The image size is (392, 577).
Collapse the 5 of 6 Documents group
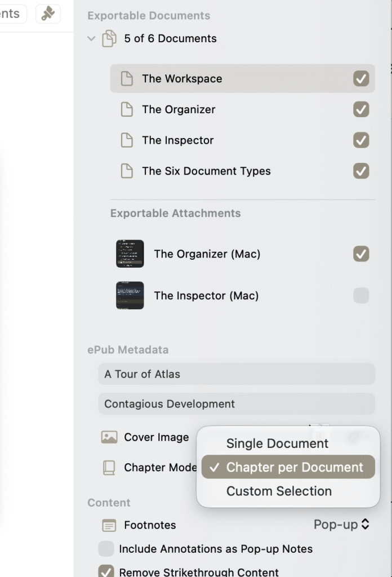pos(91,38)
